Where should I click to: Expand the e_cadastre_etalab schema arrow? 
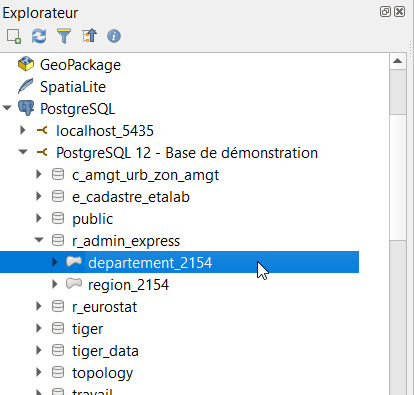[x=39, y=196]
